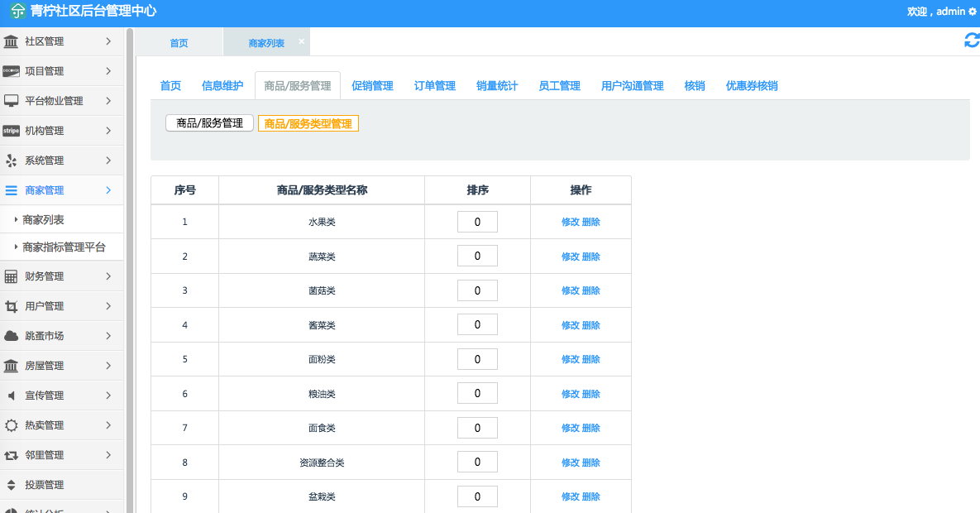The width and height of the screenshot is (980, 513).
Task: Click the 机构管理 stripe icon
Action: (x=11, y=131)
